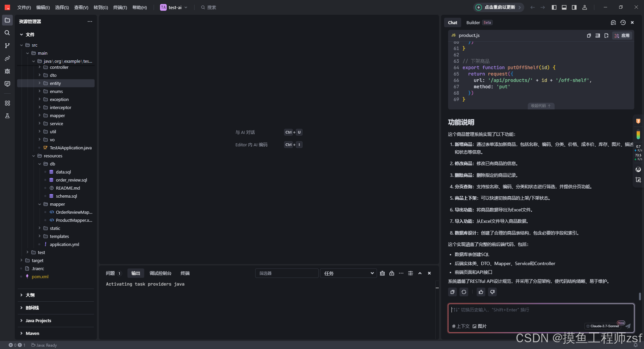644x349 pixels.
Task: Open Search in the activity bar
Action: coord(7,33)
